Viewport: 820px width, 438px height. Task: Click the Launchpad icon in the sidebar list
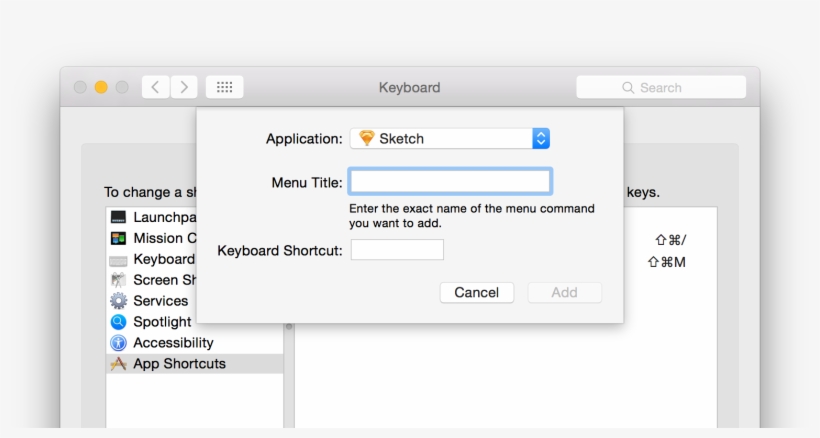click(118, 217)
